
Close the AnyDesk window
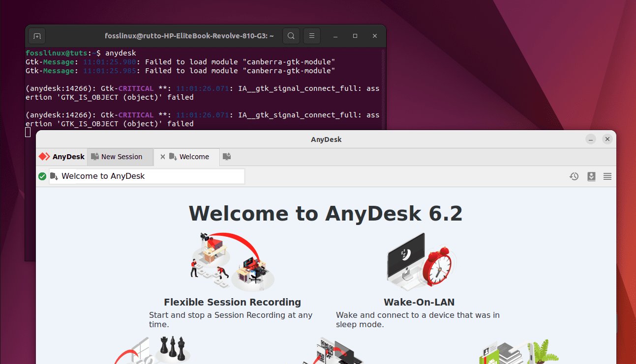(607, 140)
